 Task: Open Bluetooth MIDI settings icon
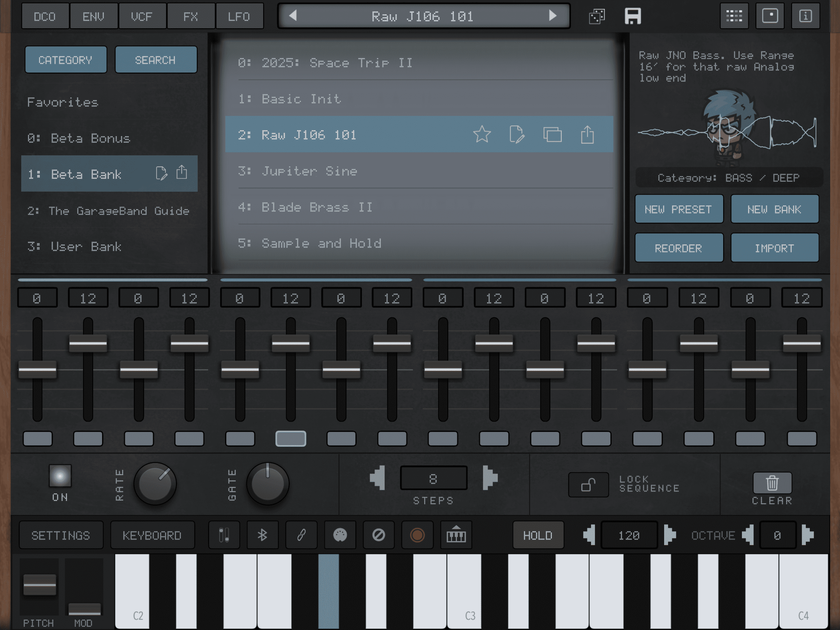point(262,535)
